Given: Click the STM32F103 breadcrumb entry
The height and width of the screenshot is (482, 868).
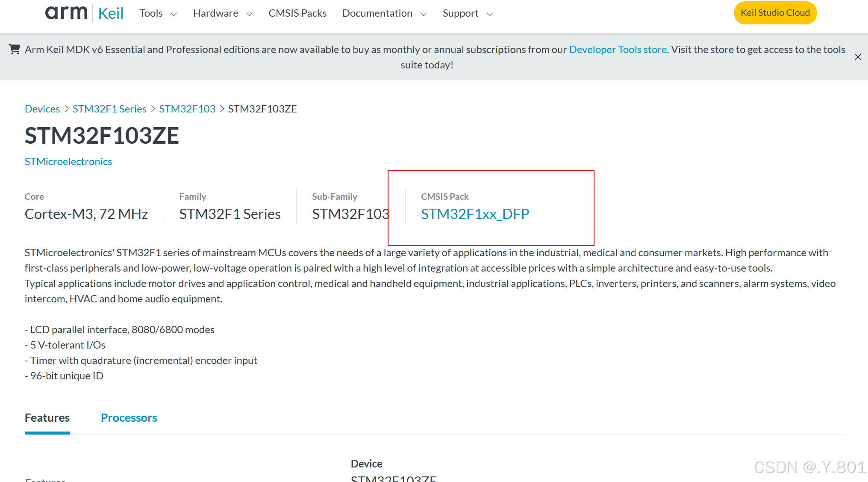Looking at the screenshot, I should coord(187,109).
